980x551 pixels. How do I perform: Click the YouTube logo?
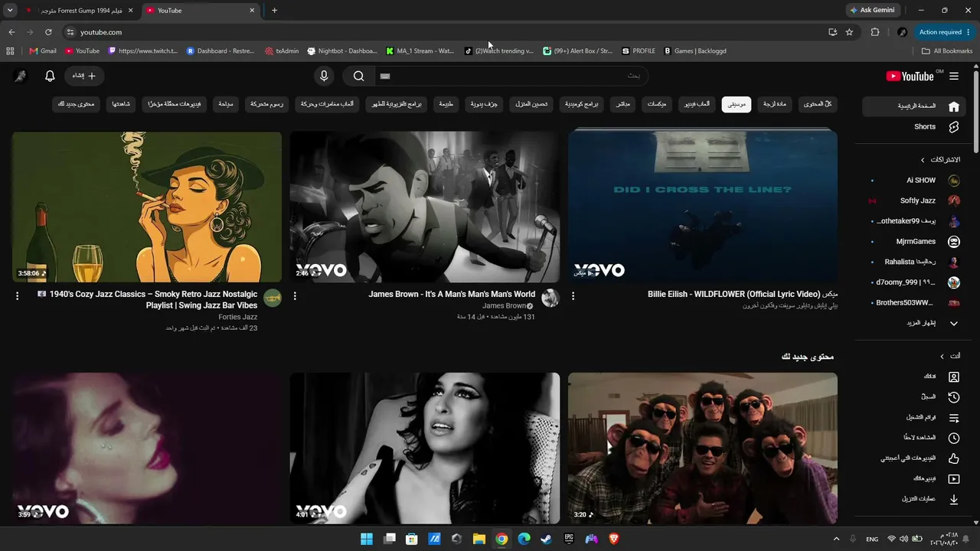coord(910,76)
